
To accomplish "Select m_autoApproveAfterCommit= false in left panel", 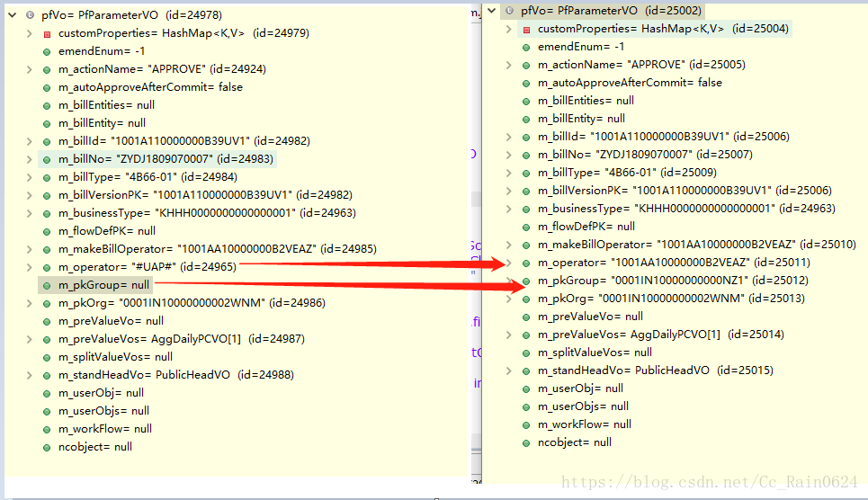I will (x=150, y=87).
